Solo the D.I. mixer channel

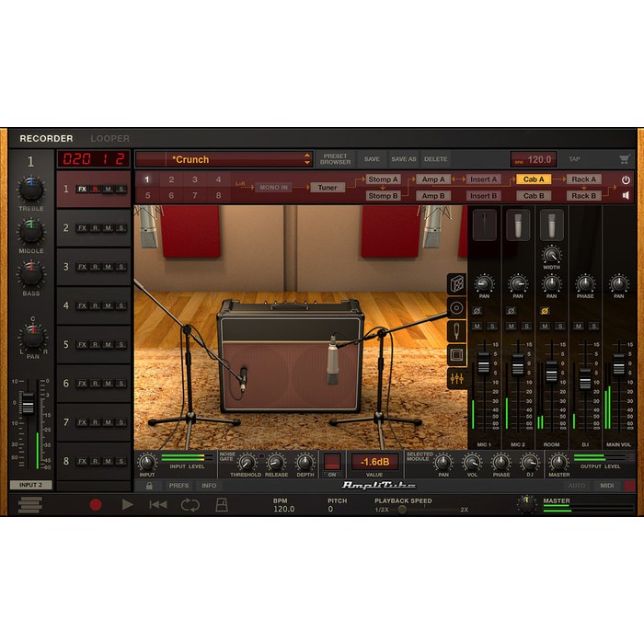(593, 326)
